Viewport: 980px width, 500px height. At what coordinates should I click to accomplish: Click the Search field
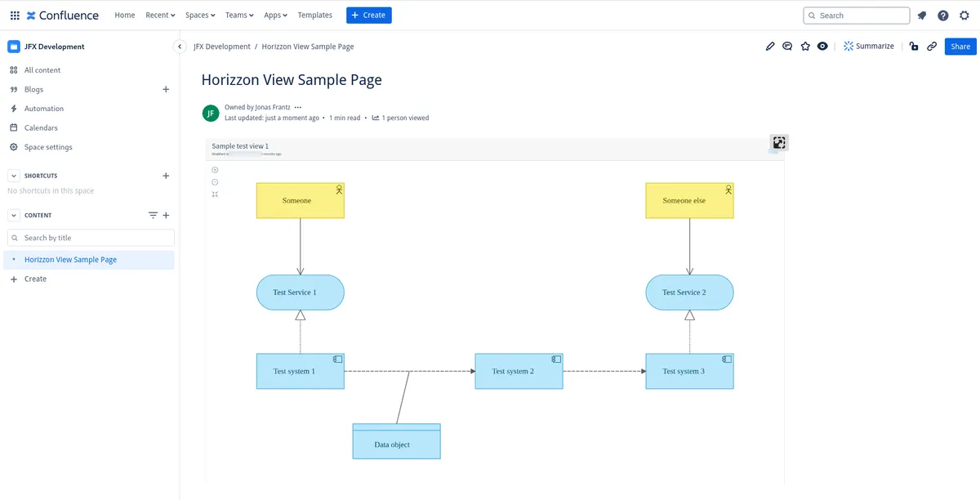coord(857,16)
